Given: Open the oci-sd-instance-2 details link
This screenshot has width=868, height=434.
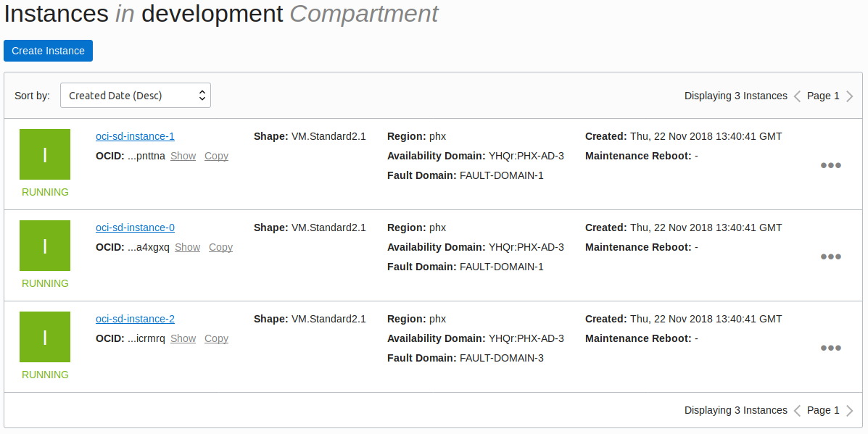Looking at the screenshot, I should 135,319.
